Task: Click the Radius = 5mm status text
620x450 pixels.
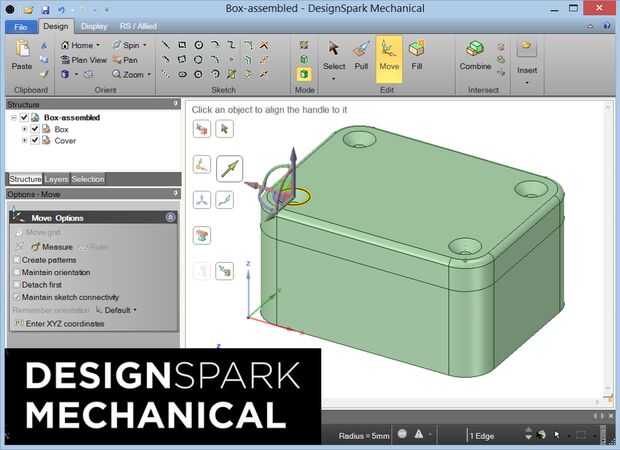Action: pos(364,436)
